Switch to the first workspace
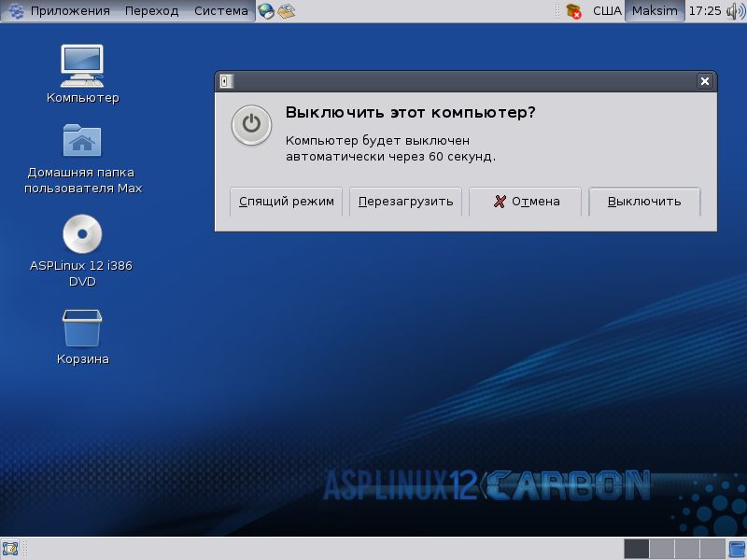This screenshot has width=747, height=560. pos(636,549)
